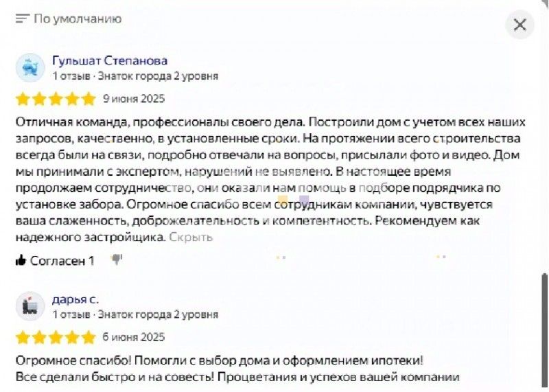Toggle the thumbs-down dislike icon
The image size is (549, 392).
click(117, 260)
